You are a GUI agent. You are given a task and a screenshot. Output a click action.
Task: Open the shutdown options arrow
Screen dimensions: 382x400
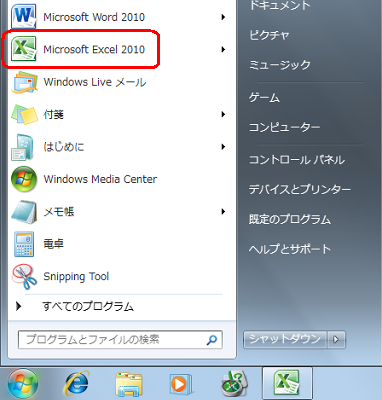[x=336, y=340]
